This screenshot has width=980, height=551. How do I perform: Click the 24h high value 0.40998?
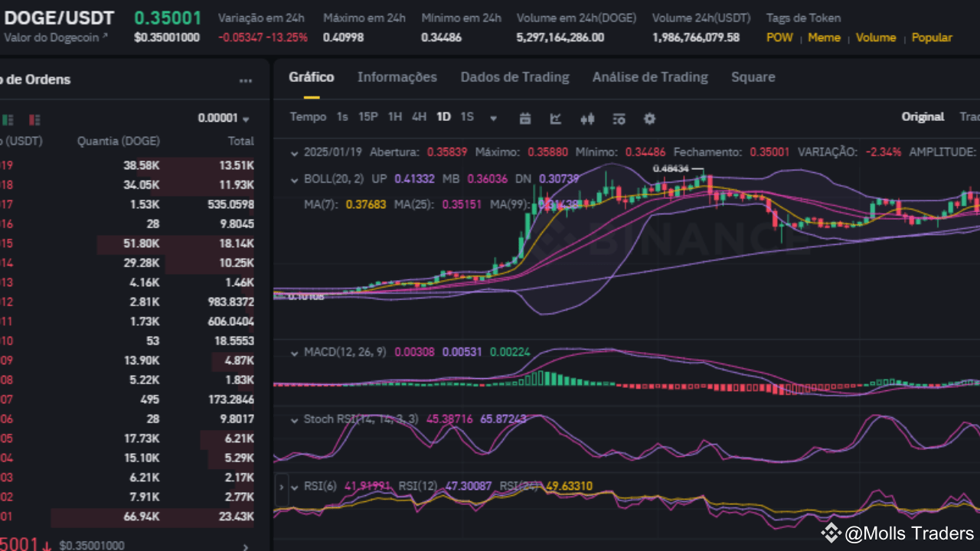[x=343, y=37]
